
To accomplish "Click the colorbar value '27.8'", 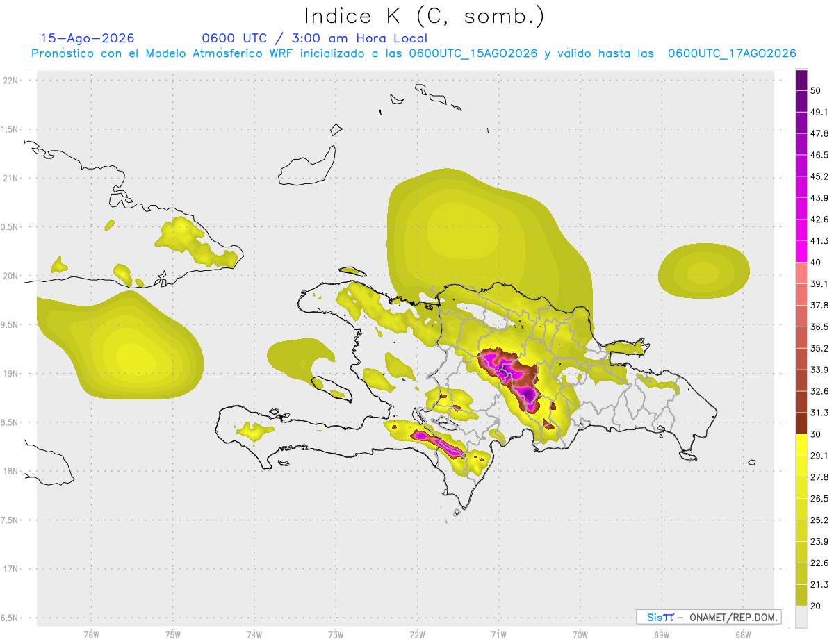I will click(x=819, y=477).
